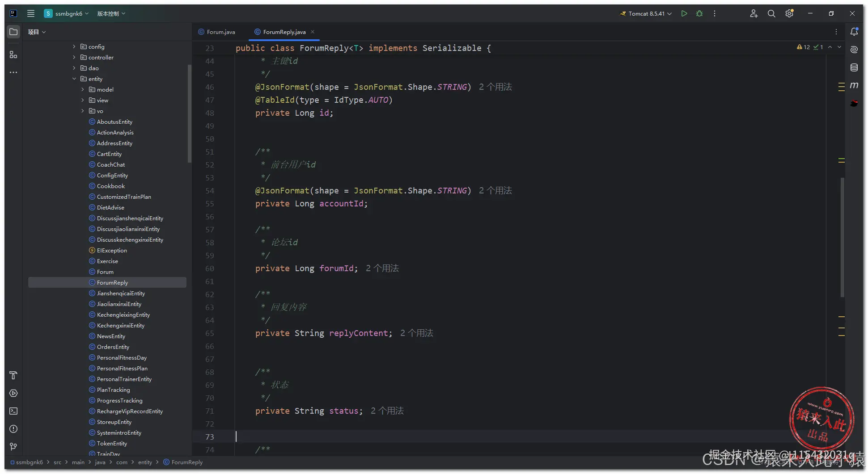Viewport: 868px width, 474px height.
Task: Select CartEntity in the project tree
Action: [x=109, y=154]
